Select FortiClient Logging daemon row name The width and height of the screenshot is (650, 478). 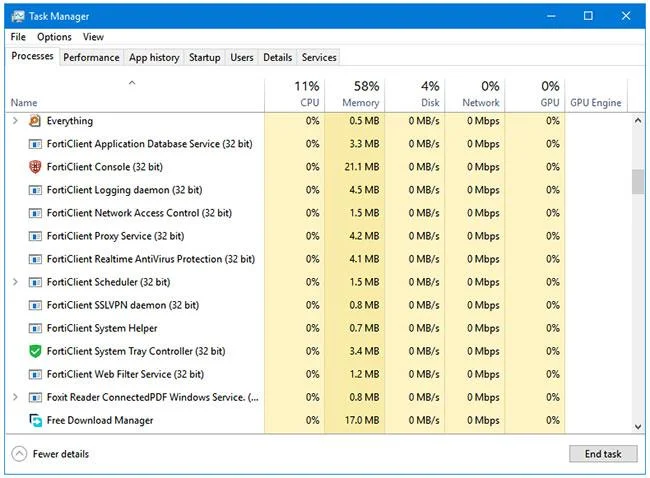click(x=124, y=190)
